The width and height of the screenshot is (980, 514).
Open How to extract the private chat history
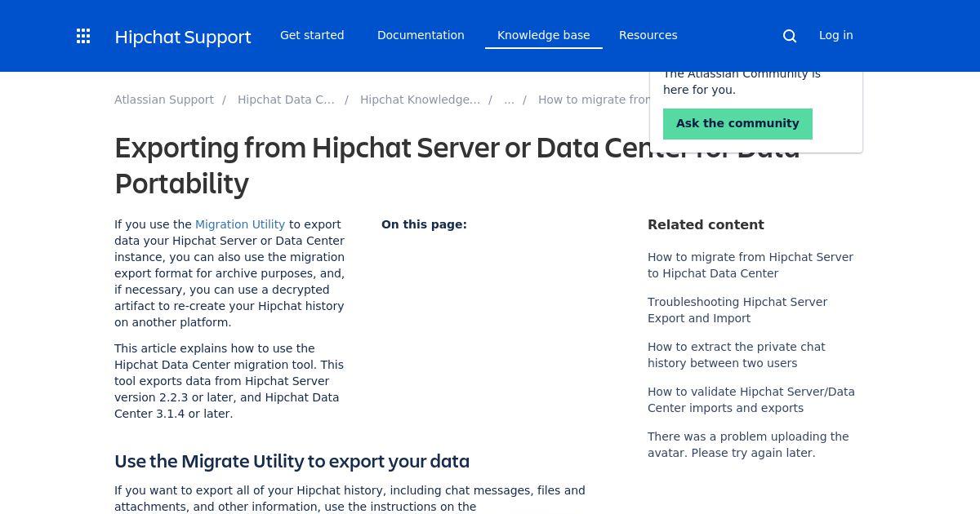coord(737,355)
